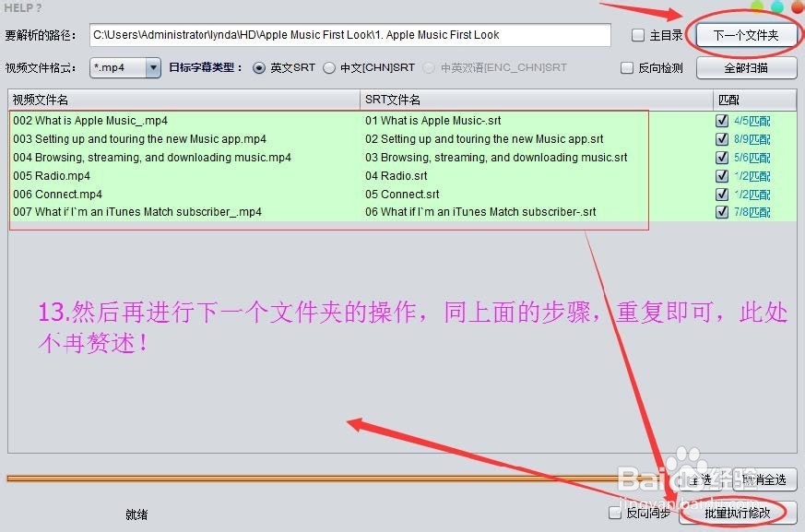Open the *.mp4 video format dropdown
The height and width of the screenshot is (532, 805).
point(125,68)
